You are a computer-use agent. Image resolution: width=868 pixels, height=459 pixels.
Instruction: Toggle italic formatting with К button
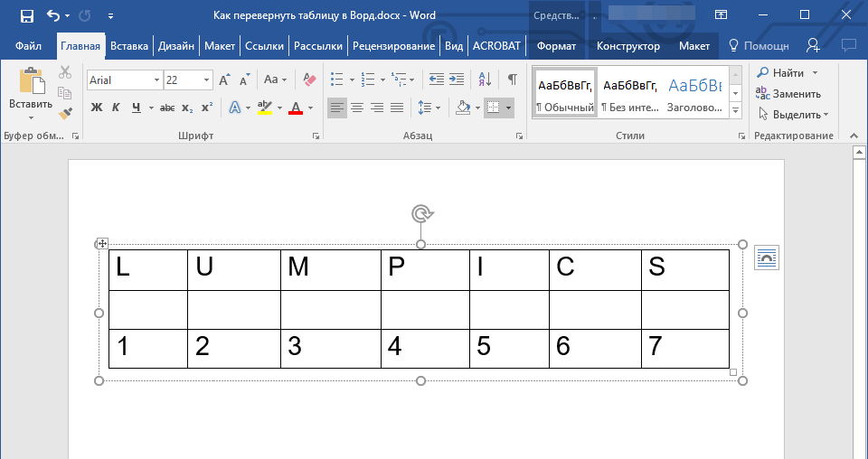coord(116,108)
